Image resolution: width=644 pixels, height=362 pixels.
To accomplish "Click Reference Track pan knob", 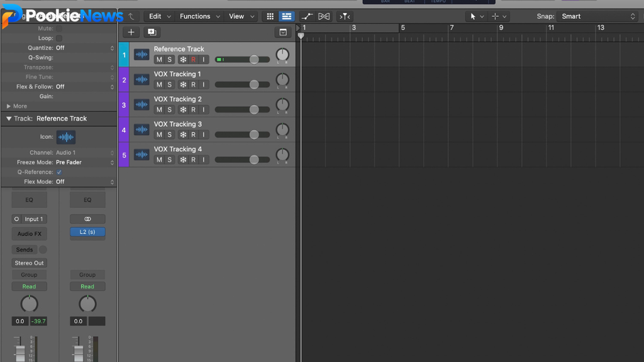I will [282, 55].
